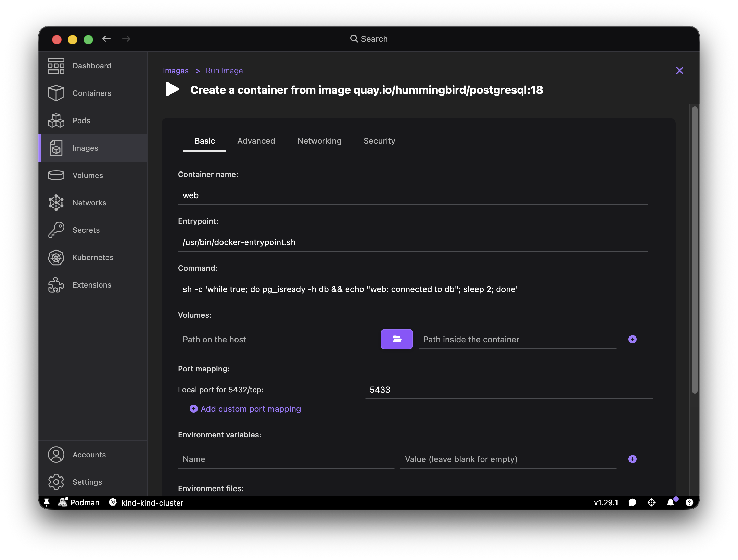The height and width of the screenshot is (560, 738).
Task: Open notifications bell in status bar
Action: point(671,502)
